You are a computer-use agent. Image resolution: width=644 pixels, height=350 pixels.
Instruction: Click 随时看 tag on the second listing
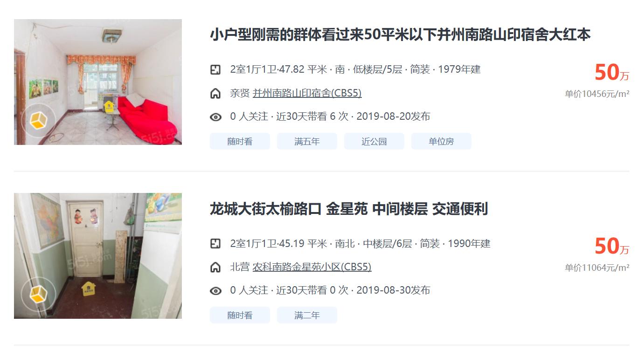click(240, 315)
